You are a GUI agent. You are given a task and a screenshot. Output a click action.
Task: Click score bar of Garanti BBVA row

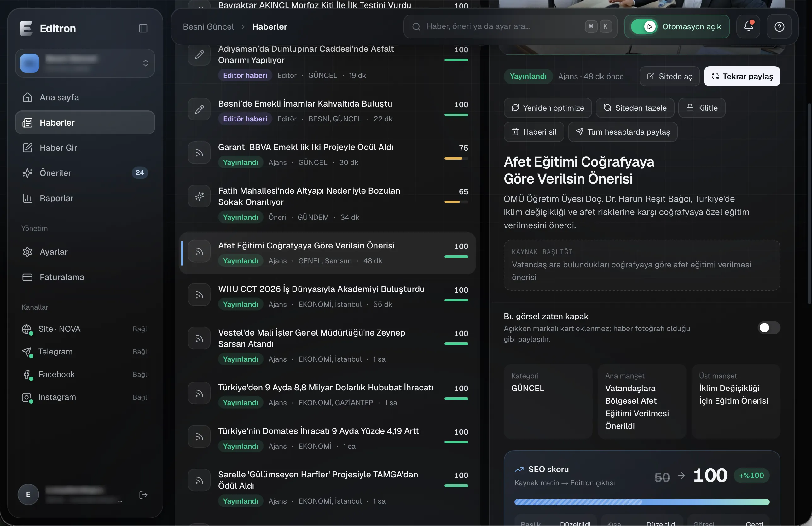coord(456,158)
